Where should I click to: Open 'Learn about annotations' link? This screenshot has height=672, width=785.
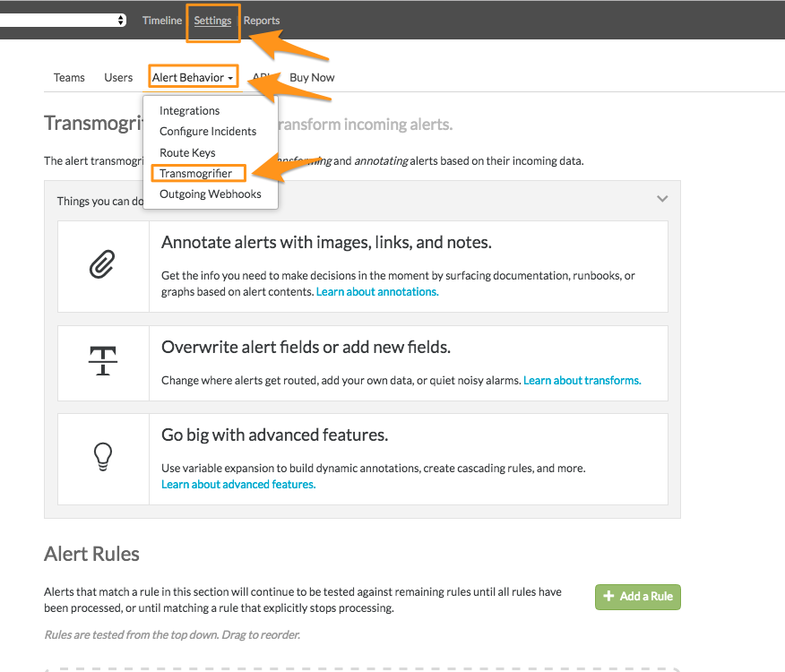pyautogui.click(x=377, y=292)
